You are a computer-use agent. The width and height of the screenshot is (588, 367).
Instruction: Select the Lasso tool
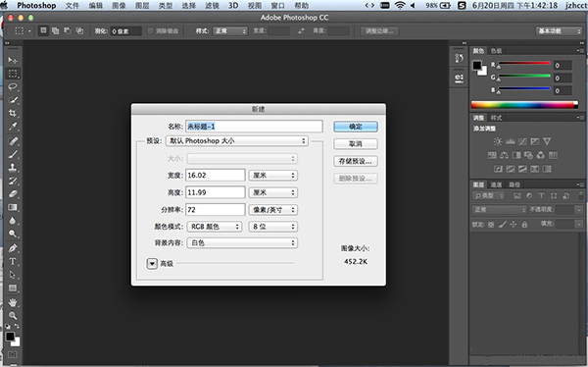(13, 86)
